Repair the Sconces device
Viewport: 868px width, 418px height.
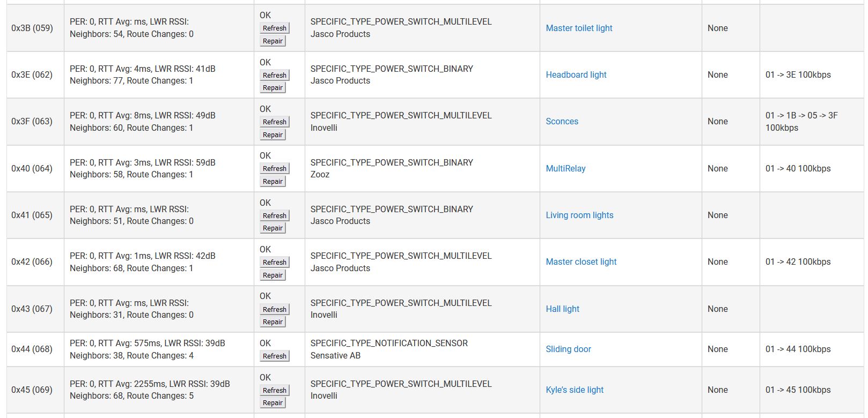coord(273,135)
